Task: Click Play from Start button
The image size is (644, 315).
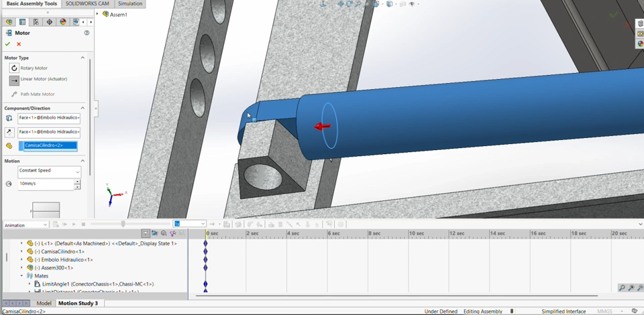Action: (x=65, y=225)
